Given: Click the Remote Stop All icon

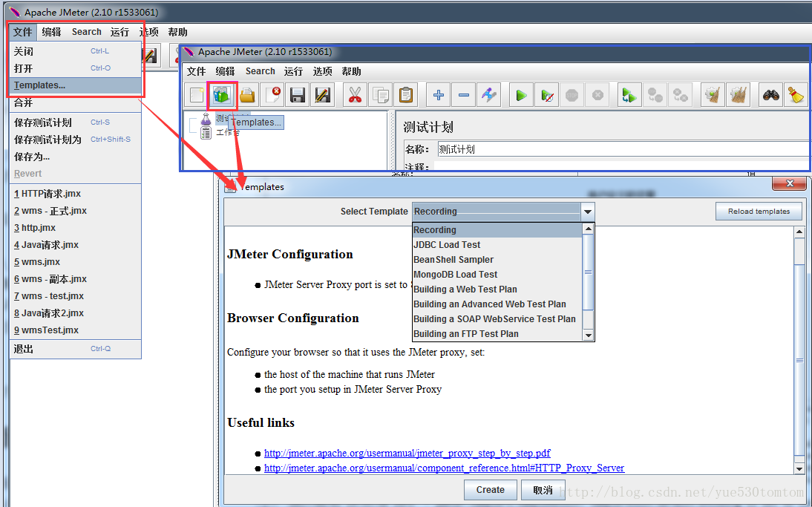Looking at the screenshot, I should pyautogui.click(x=655, y=95).
